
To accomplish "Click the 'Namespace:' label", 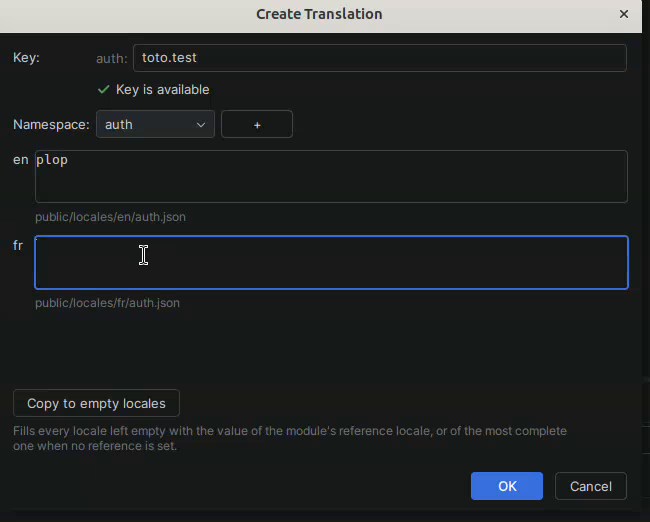I will [x=51, y=124].
